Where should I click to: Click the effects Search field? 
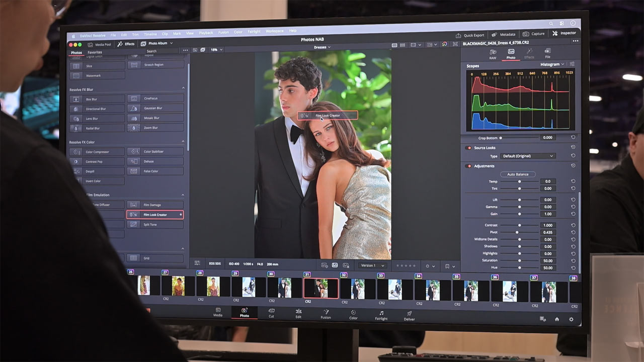click(162, 51)
